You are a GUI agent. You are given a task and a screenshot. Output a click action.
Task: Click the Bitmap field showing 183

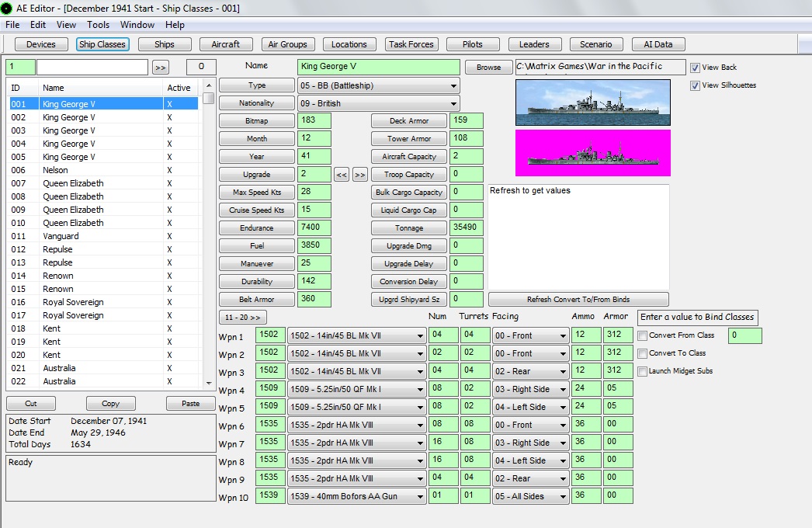(314, 120)
